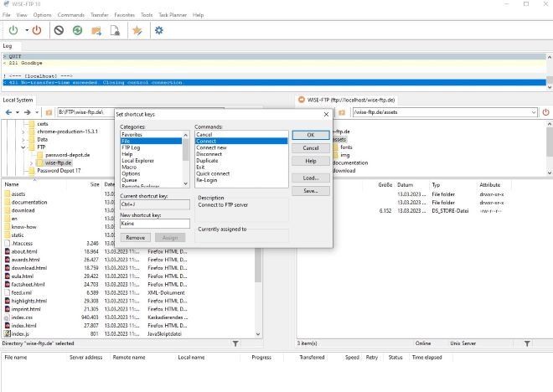Click the Load... button
553x392 pixels.
(311, 178)
